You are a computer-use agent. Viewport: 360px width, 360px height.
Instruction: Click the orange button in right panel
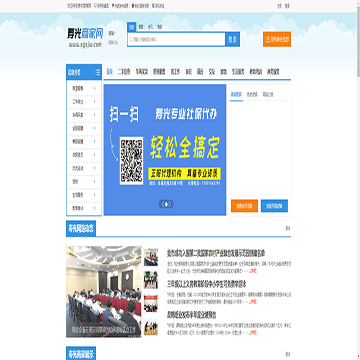coord(244,206)
